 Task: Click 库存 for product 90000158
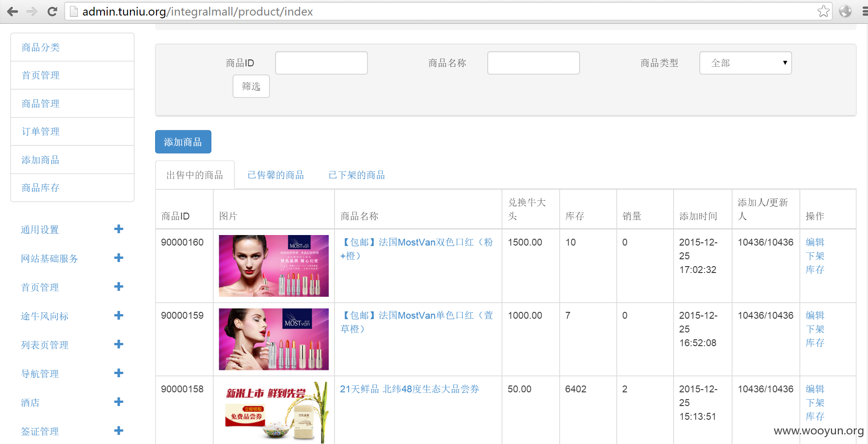(x=815, y=417)
